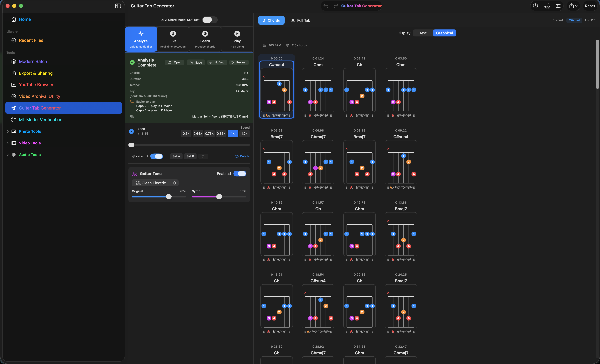Open Recent Files from the Library

coord(64,40)
